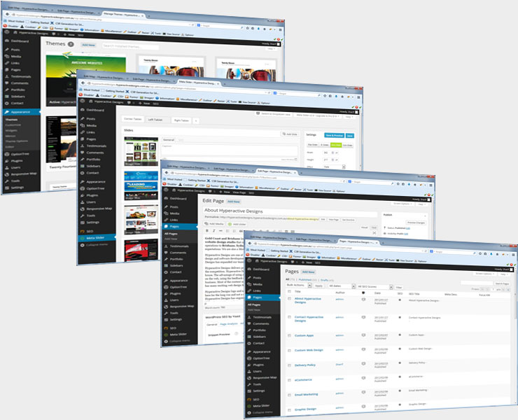Select the Nivo Slider type in Meta Slider settings
This screenshot has height=420, width=518.
(x=336, y=145)
